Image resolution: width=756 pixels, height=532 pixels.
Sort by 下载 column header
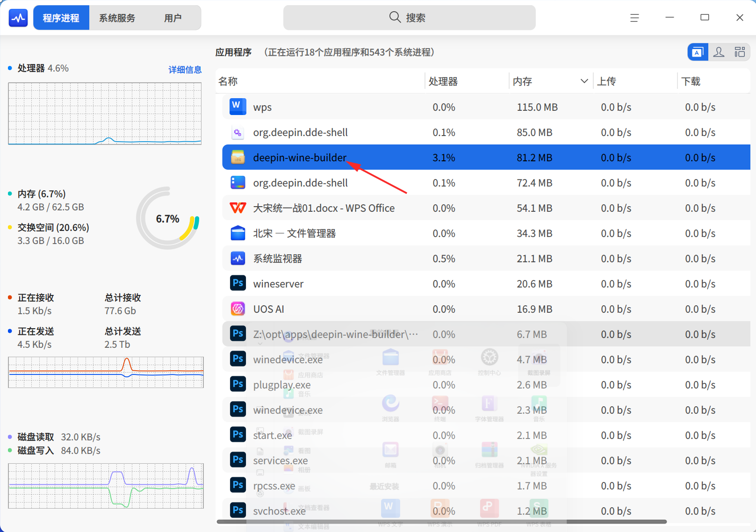click(713, 81)
